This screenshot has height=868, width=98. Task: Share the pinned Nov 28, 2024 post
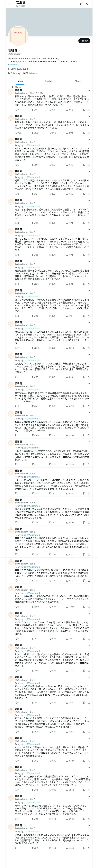89,110
